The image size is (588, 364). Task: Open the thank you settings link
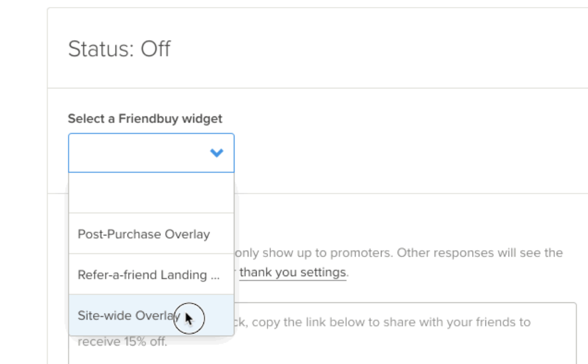[x=293, y=273]
